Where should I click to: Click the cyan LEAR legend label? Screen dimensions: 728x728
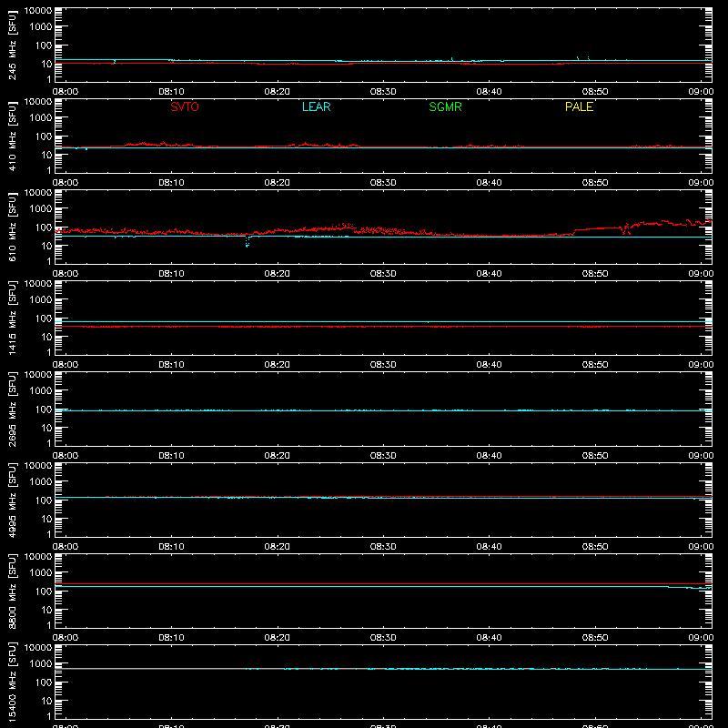click(316, 106)
